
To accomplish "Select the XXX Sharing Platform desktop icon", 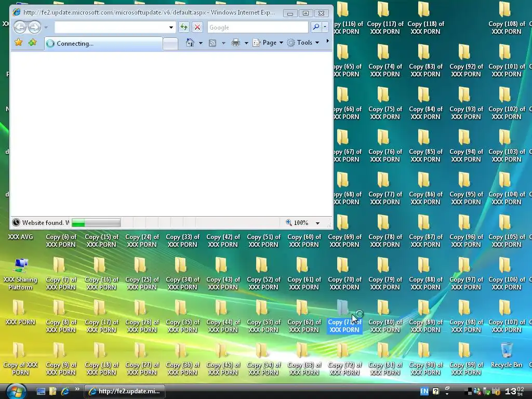I will 20,274.
